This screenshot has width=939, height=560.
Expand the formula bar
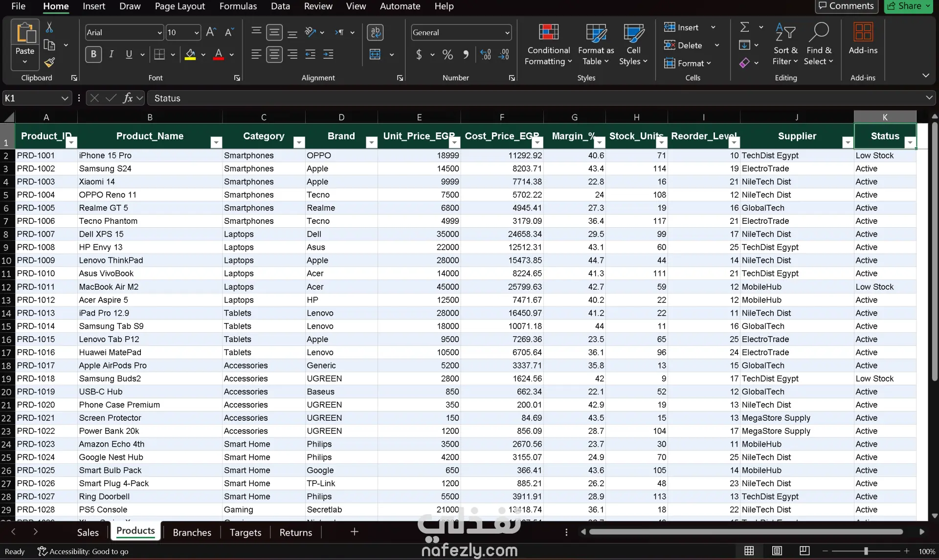[x=929, y=98]
